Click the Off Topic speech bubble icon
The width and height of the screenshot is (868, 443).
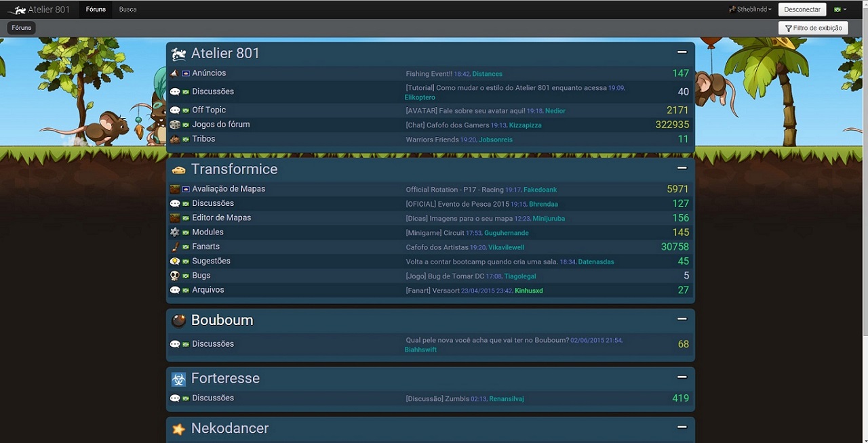174,110
